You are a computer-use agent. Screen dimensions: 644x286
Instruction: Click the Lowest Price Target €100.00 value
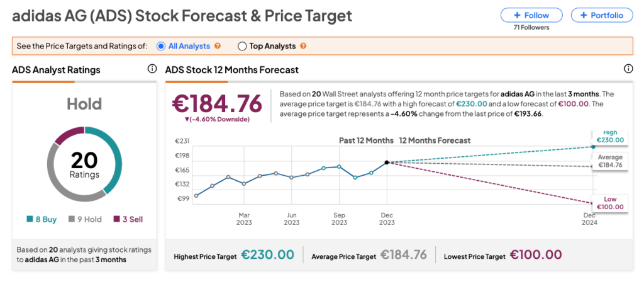tap(535, 255)
